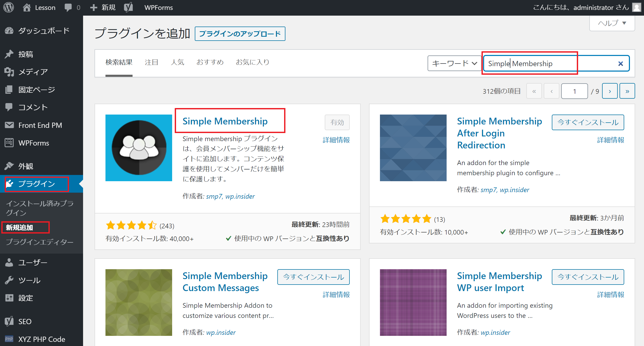Open XYZ PHP Code from the sidebar
644x346 pixels.
click(42, 339)
